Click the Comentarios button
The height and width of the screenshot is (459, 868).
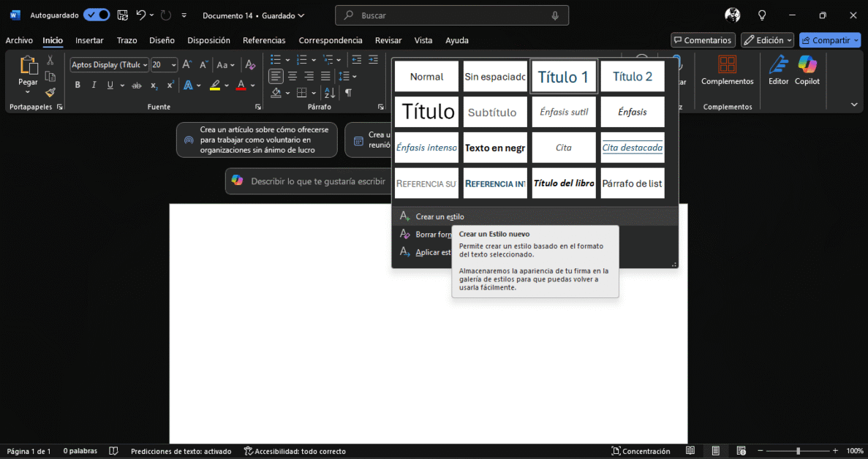[x=702, y=40]
